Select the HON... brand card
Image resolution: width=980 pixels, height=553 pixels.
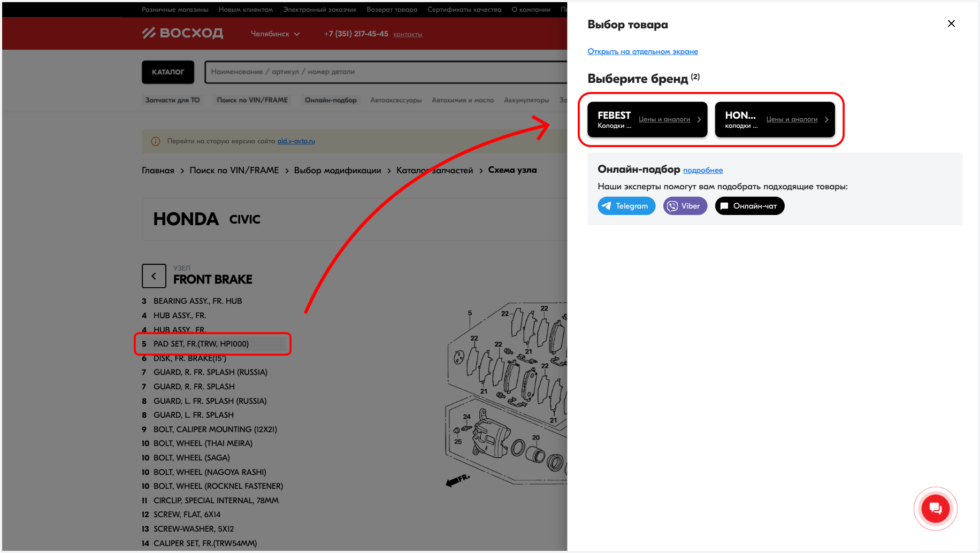[775, 120]
